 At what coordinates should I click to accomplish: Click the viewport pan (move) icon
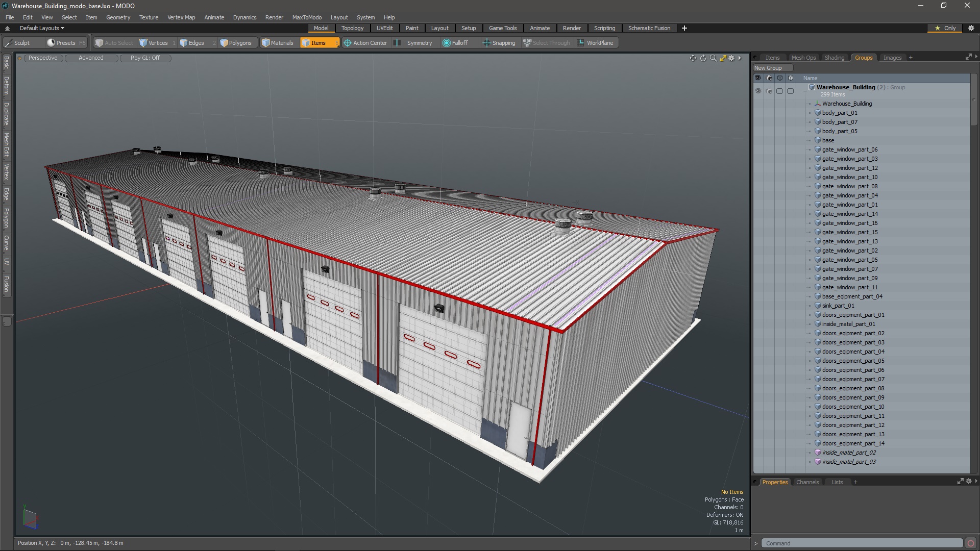pyautogui.click(x=693, y=58)
